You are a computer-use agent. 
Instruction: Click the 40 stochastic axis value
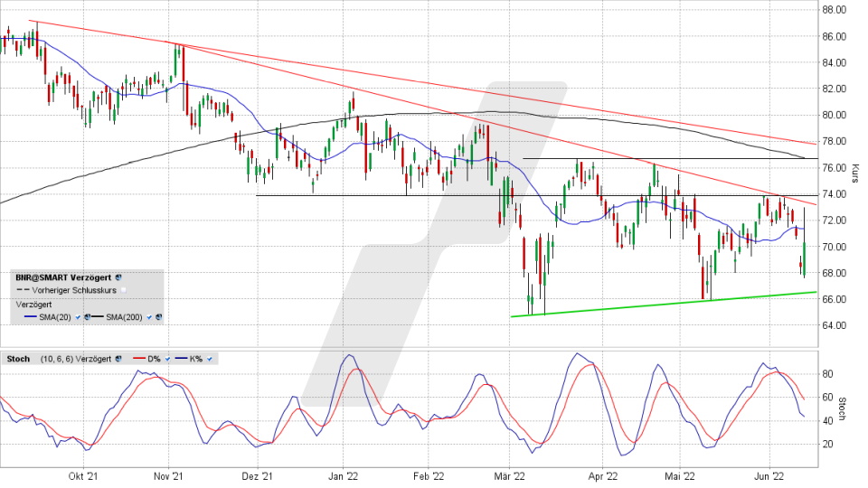[x=827, y=421]
